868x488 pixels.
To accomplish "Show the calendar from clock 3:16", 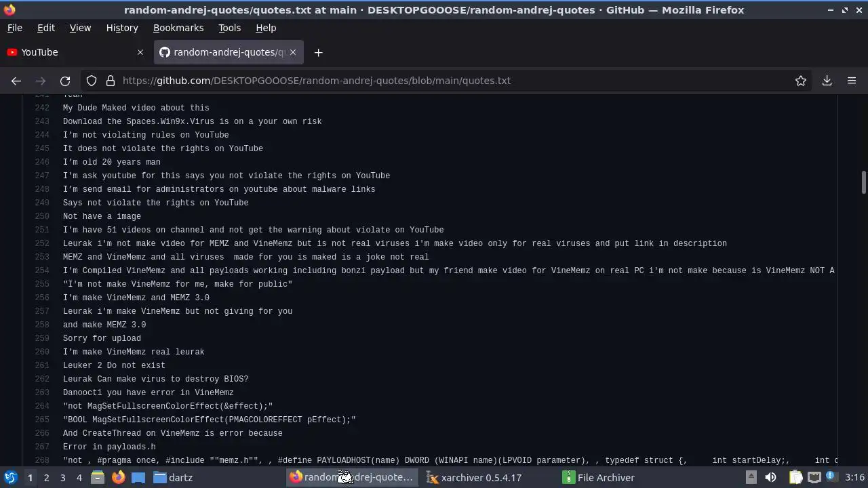I will point(854,478).
